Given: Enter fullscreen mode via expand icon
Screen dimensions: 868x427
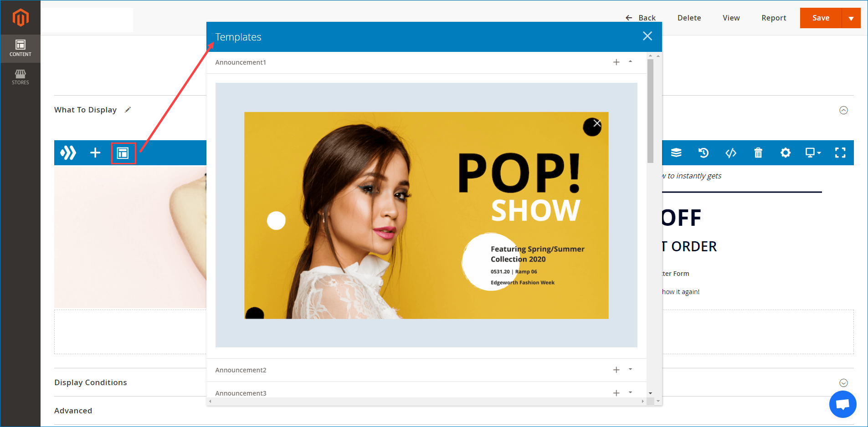Looking at the screenshot, I should click(840, 152).
